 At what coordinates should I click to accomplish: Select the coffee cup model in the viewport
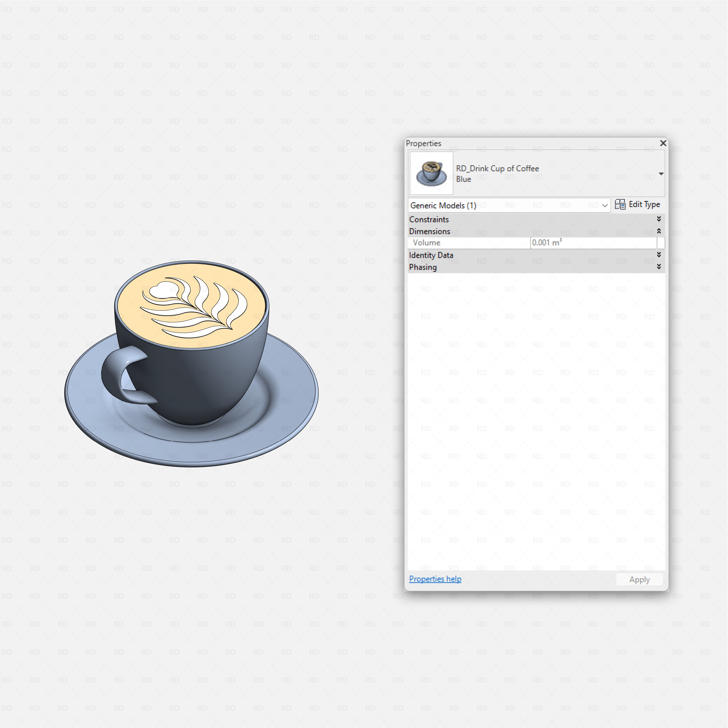[188, 377]
